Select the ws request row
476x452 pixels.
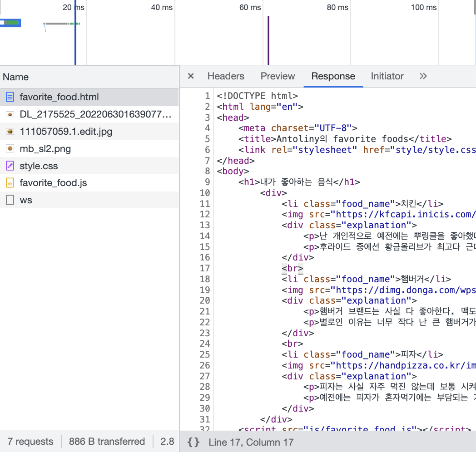pos(89,200)
